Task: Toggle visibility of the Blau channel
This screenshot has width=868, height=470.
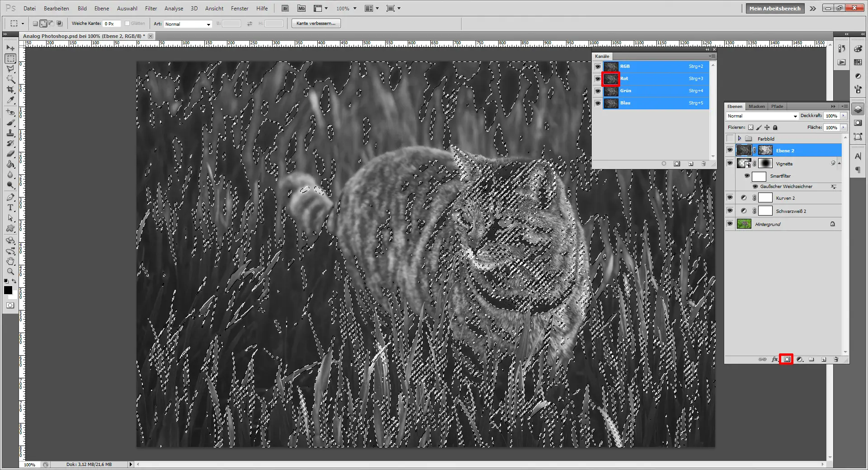Action: pyautogui.click(x=598, y=103)
